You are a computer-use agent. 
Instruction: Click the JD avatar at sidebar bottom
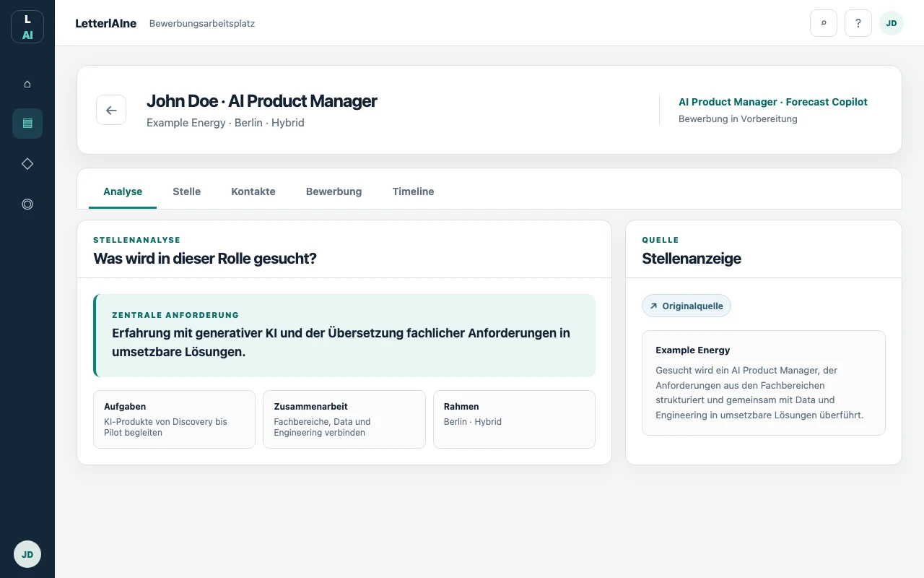pyautogui.click(x=27, y=555)
